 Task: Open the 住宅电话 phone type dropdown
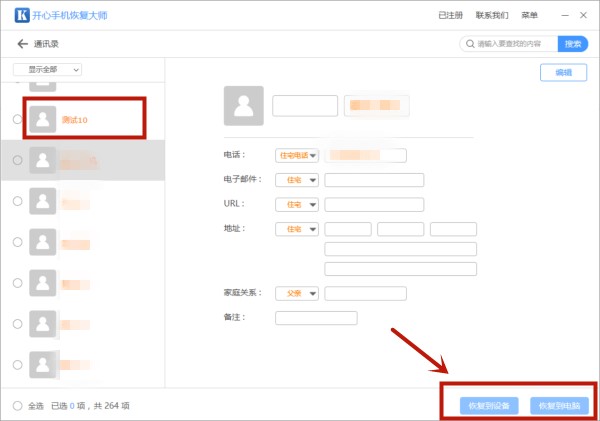[297, 155]
